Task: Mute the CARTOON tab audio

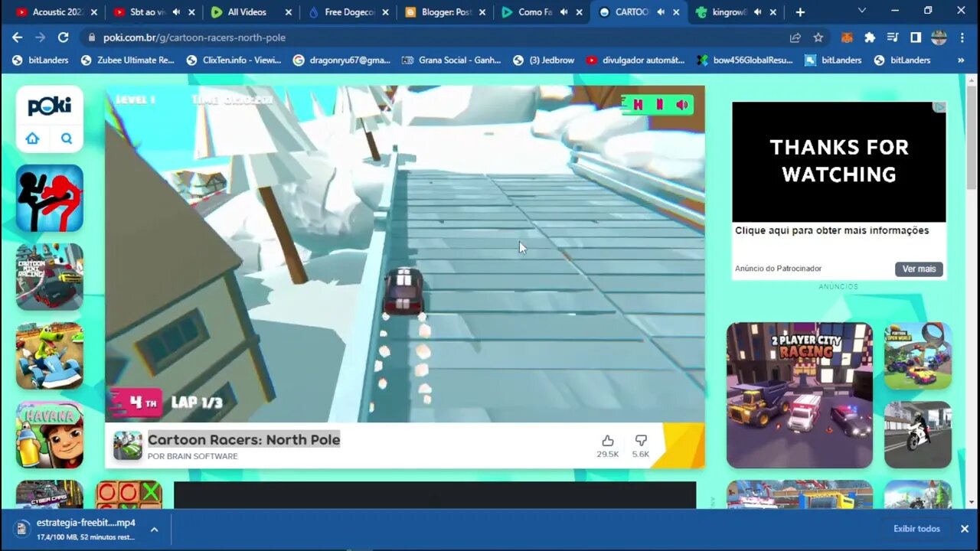Action: click(x=661, y=12)
